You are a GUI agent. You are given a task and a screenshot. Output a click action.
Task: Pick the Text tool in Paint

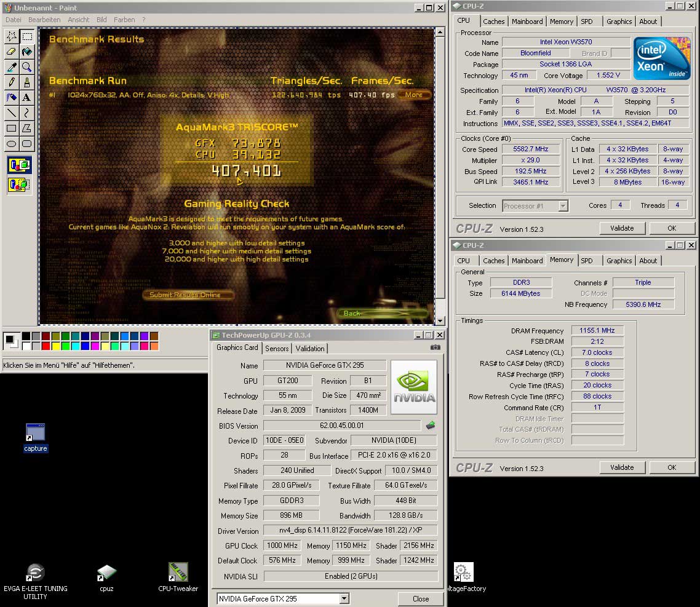(27, 97)
